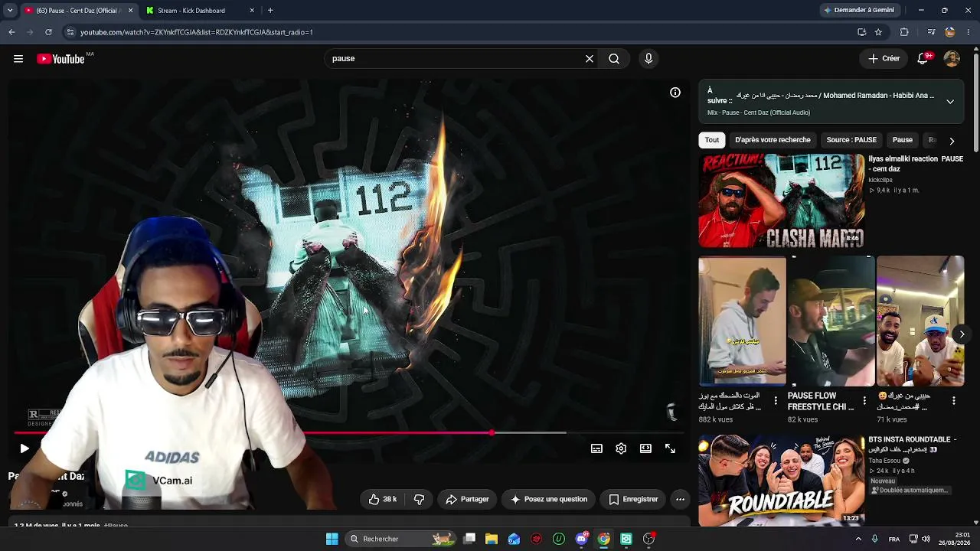Open the taskbar volume control
Image resolution: width=980 pixels, height=551 pixels.
point(926,539)
